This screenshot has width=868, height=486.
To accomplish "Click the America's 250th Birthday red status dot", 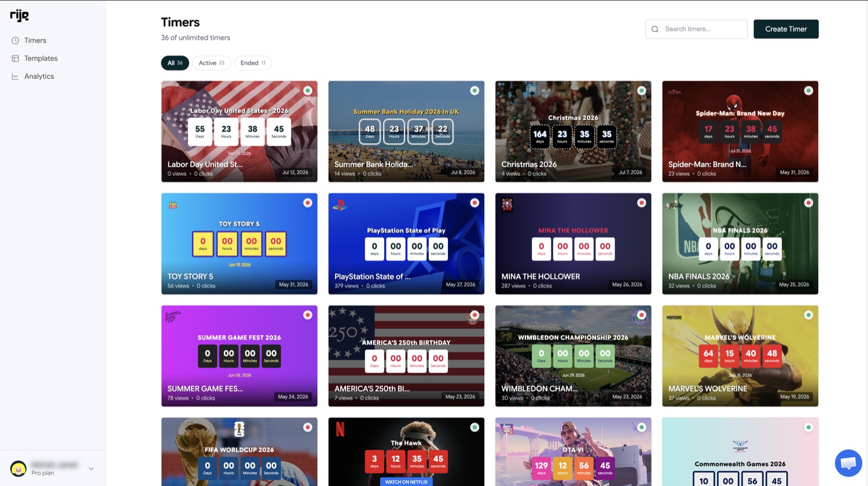I will [475, 315].
